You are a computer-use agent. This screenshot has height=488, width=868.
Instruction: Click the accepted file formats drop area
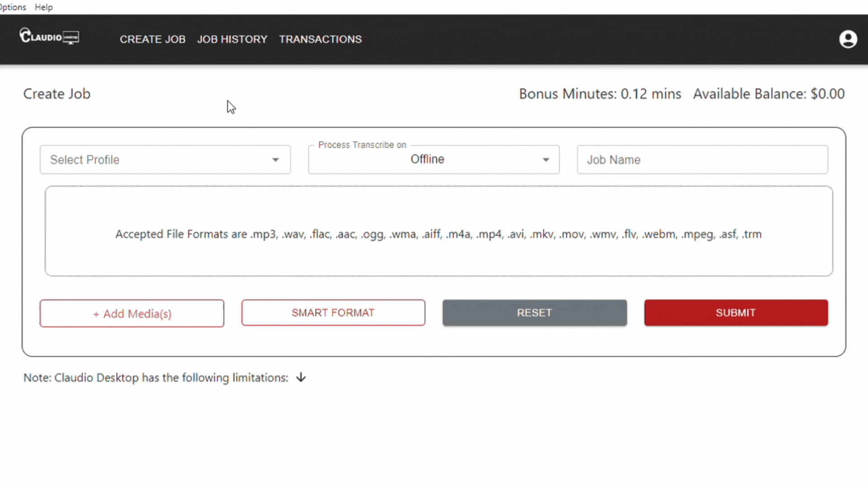[438, 231]
